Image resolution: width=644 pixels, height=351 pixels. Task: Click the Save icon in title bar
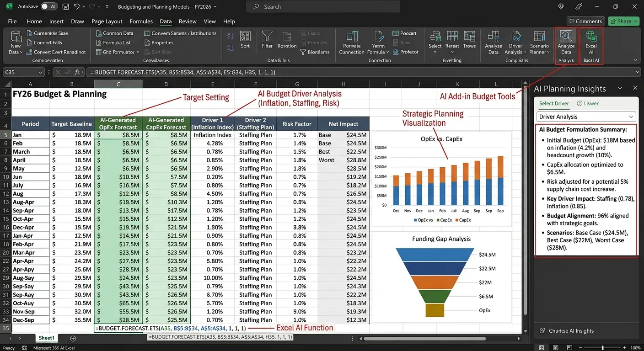click(66, 7)
